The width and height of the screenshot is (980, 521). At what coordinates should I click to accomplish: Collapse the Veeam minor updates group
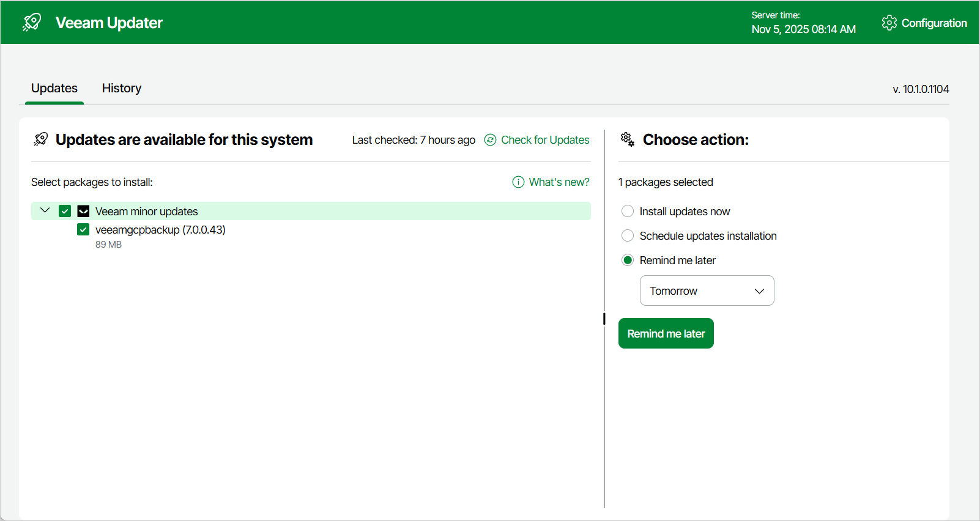[x=45, y=210]
